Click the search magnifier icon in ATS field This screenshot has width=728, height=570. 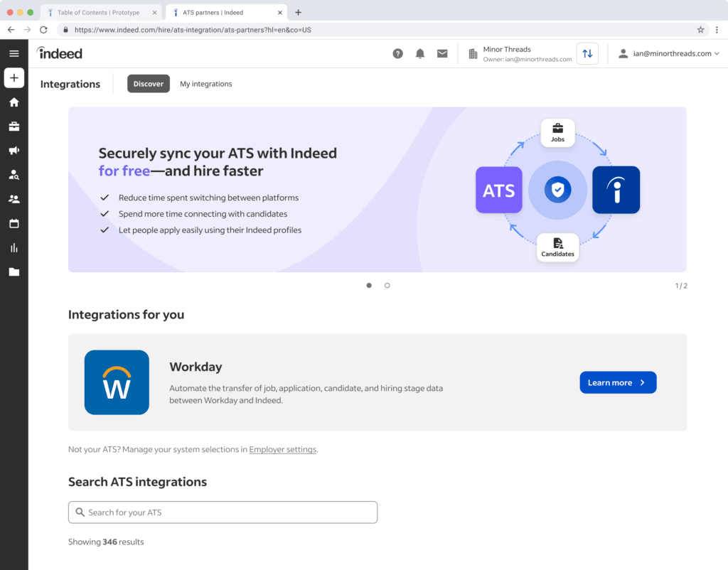[80, 512]
